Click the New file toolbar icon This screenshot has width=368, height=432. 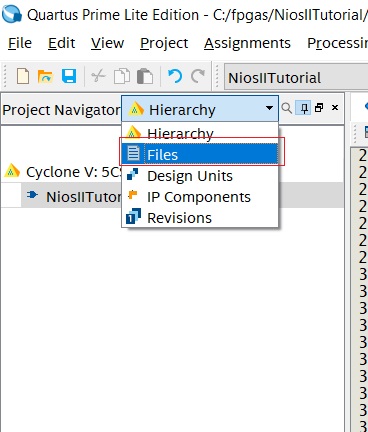[23, 76]
